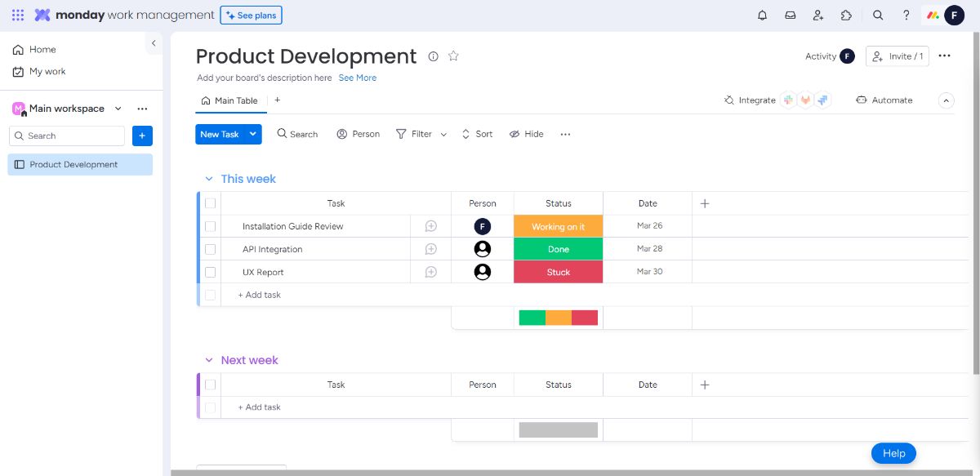The height and width of the screenshot is (476, 980).
Task: Open the inbox tray icon
Action: (x=790, y=15)
